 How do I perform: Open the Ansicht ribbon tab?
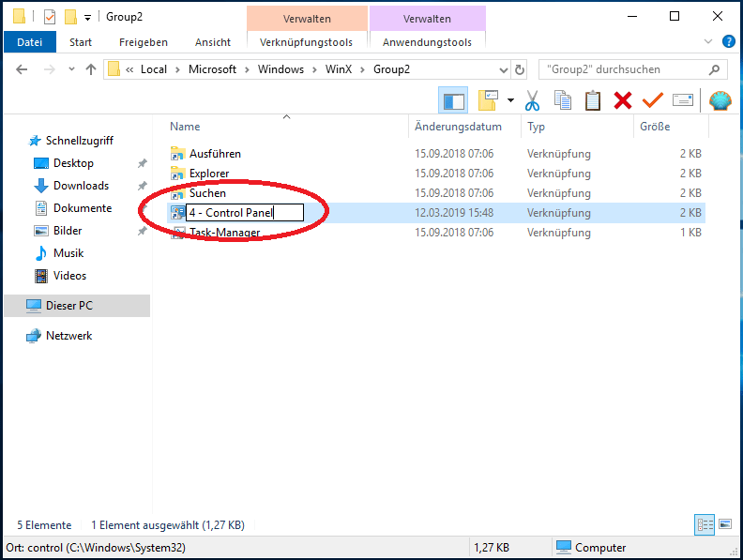(x=213, y=42)
